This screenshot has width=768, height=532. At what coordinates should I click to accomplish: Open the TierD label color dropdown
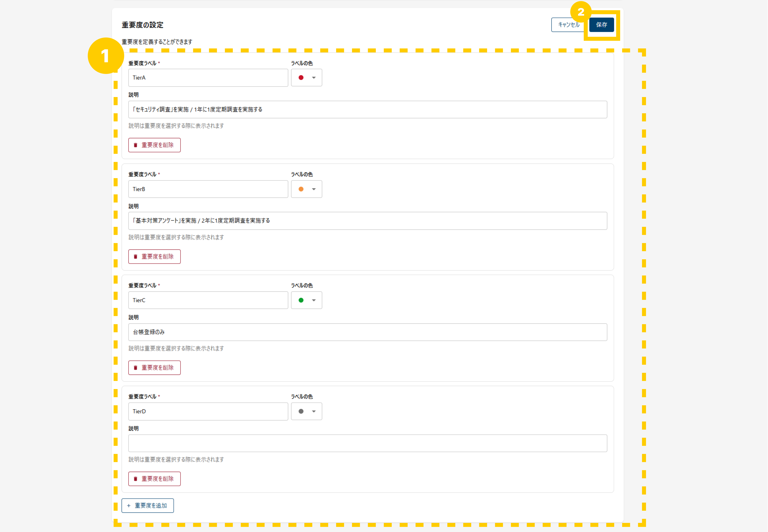coord(307,411)
